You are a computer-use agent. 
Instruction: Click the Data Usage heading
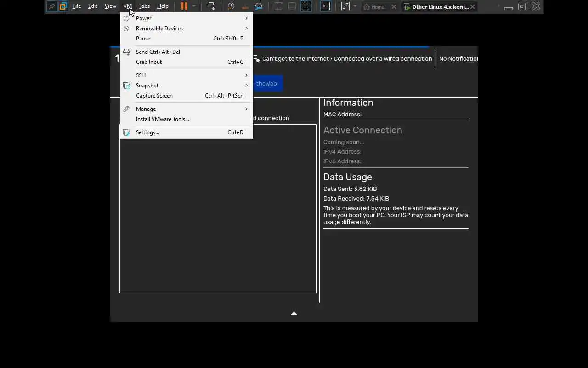348,177
